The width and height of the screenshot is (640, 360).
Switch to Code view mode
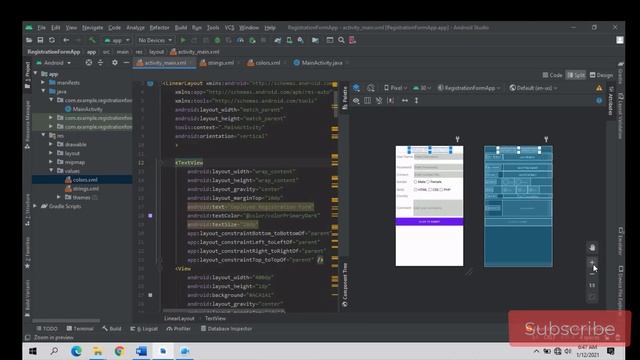tap(552, 75)
